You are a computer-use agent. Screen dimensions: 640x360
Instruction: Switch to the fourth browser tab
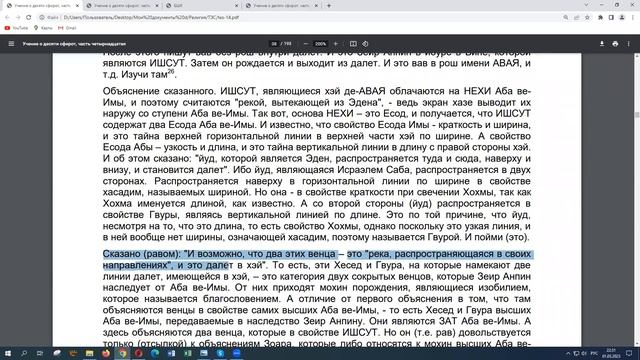pyautogui.click(x=282, y=6)
